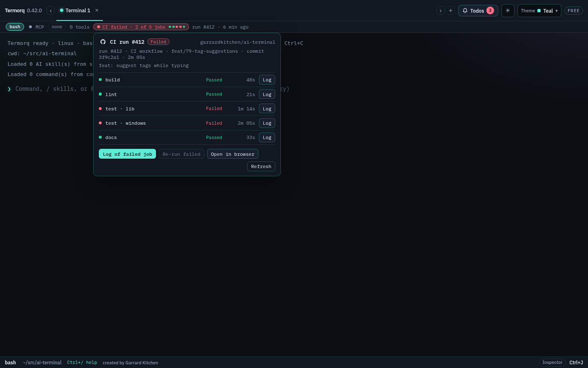This screenshot has width=588, height=368.
Task: Toggle the sun light/dark theme icon
Action: coord(508,11)
